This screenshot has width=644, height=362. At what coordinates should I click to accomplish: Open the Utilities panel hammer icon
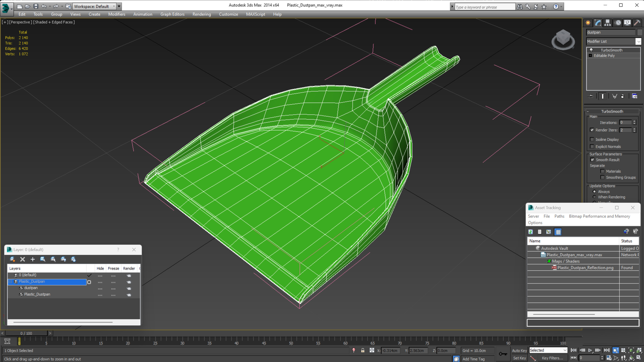637,23
